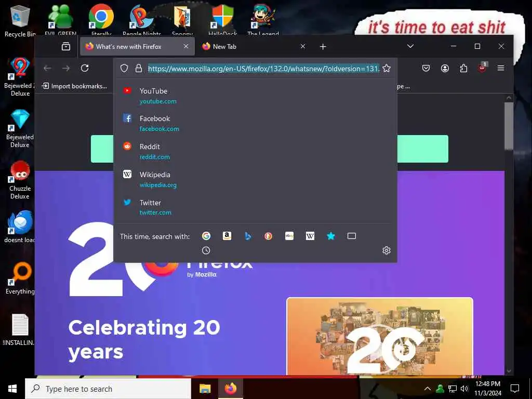532x399 pixels.
Task: Click the 20 years collage image
Action: (380, 336)
